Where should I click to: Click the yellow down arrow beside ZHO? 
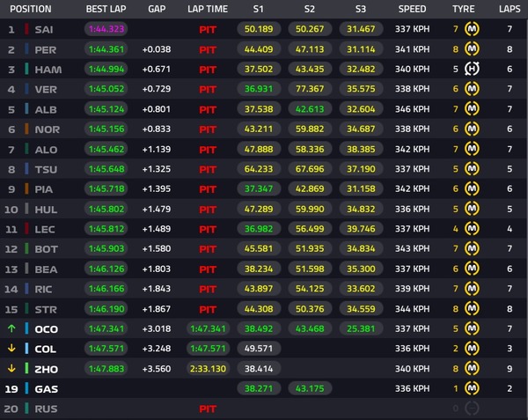[11, 368]
